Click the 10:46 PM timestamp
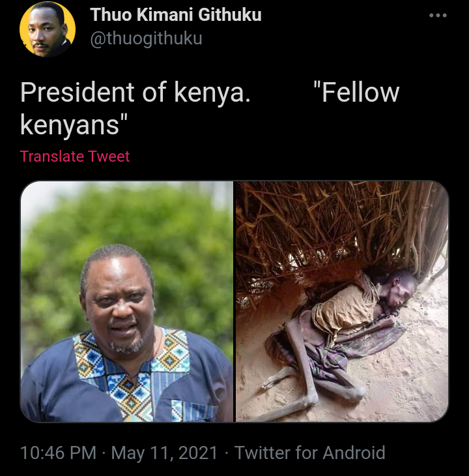Viewport: 469px width, 476px height. tap(58, 453)
